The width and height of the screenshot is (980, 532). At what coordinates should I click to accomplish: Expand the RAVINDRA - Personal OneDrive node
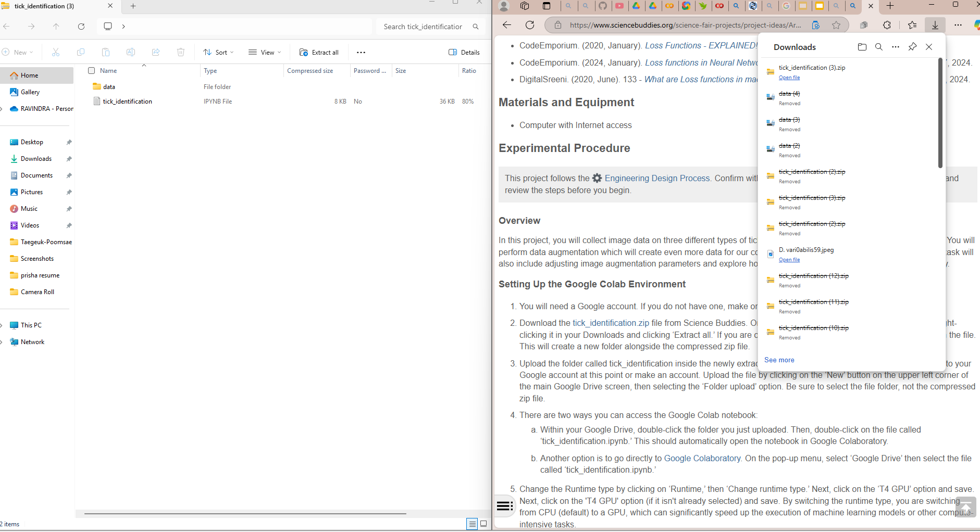coord(2,109)
